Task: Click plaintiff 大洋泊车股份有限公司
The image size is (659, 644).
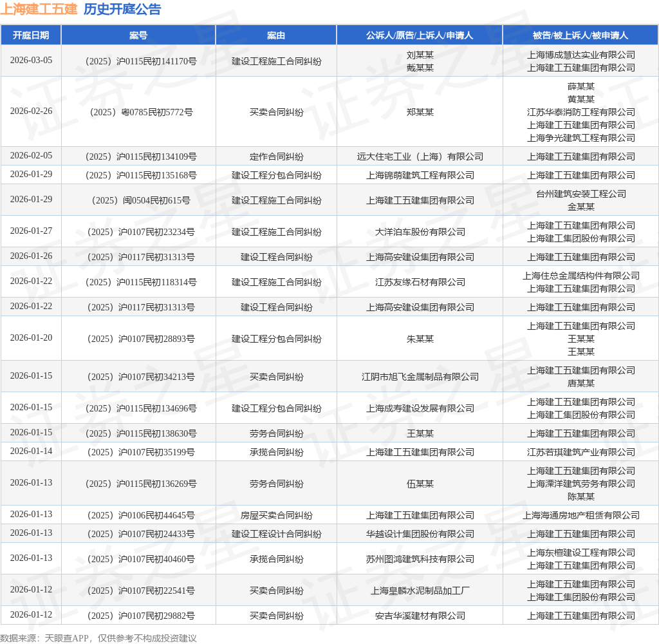Action: pos(420,232)
